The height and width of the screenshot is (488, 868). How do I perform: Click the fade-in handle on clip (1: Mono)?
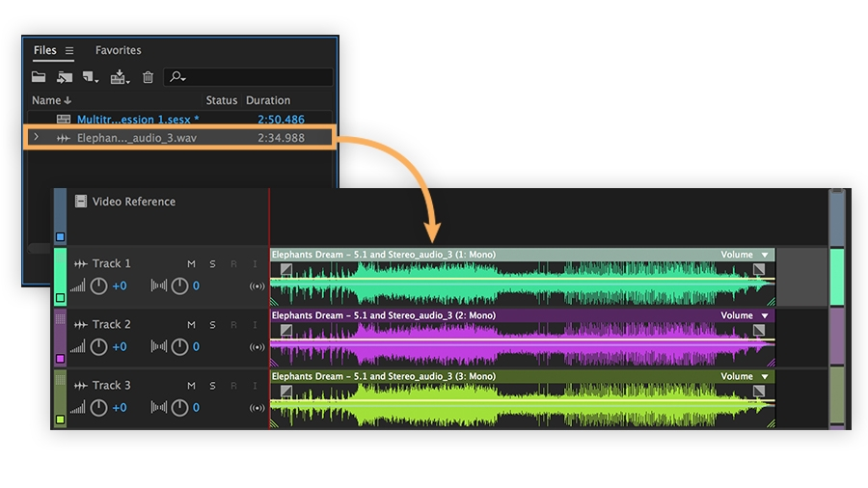286,269
